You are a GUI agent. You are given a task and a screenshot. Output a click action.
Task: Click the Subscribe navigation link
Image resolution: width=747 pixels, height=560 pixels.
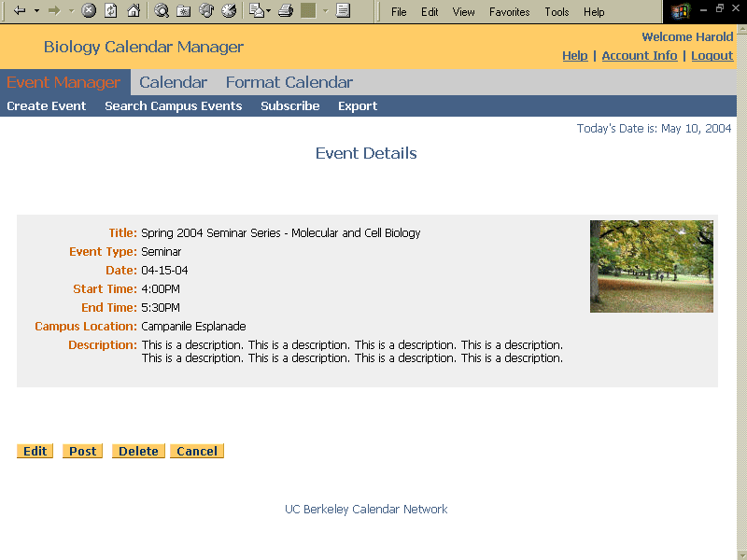coord(290,106)
